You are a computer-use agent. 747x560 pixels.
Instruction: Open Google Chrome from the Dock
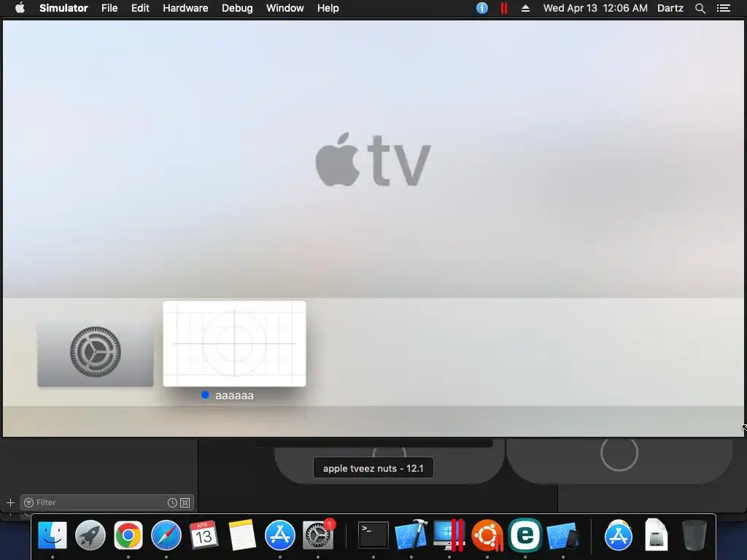[128, 535]
